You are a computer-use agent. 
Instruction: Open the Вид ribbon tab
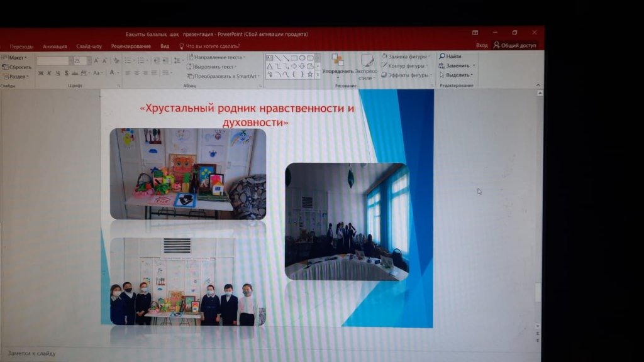pyautogui.click(x=165, y=47)
